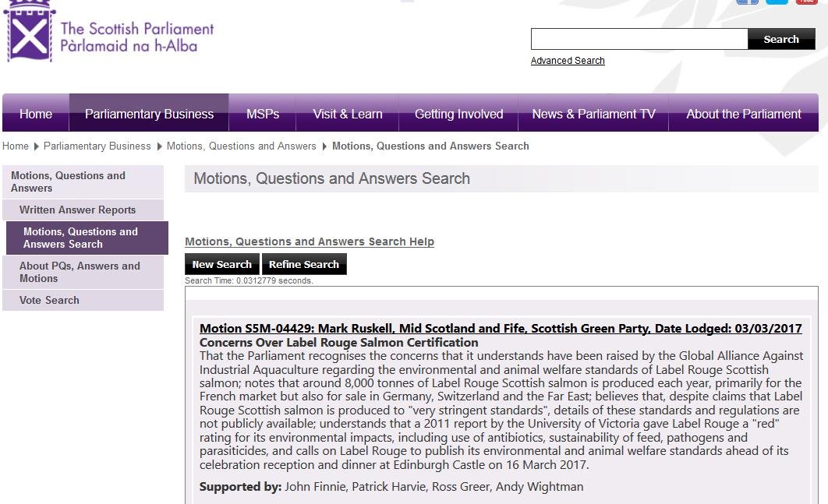This screenshot has width=828, height=504.
Task: Open the YouTube social icon
Action: click(x=806, y=2)
